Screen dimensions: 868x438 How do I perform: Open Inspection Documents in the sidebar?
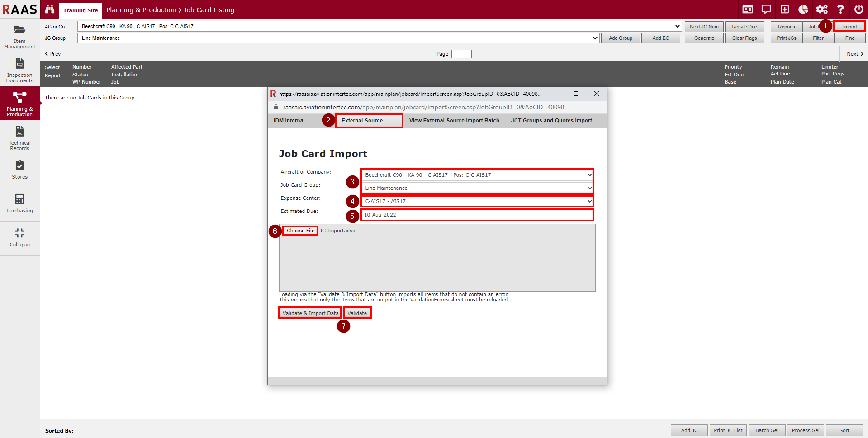(x=19, y=70)
